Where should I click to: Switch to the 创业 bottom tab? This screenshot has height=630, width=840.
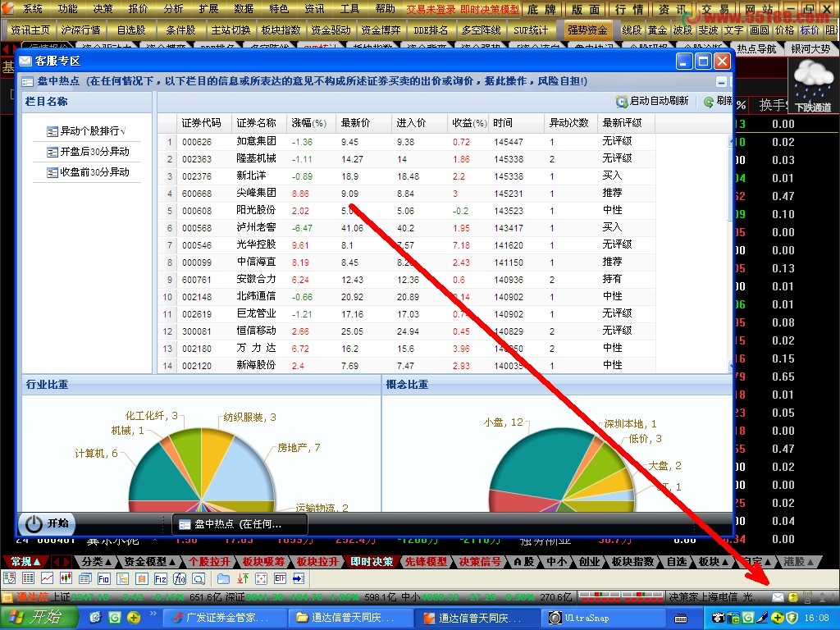589,561
